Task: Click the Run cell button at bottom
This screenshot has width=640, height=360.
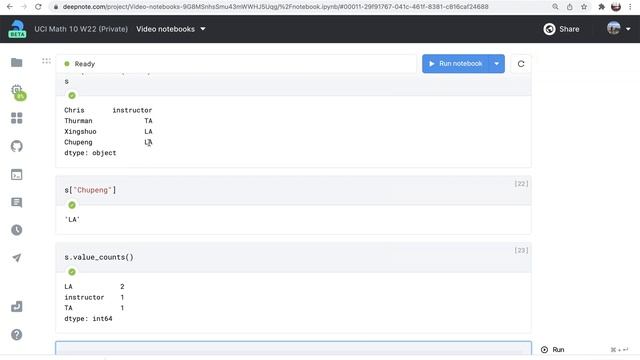Action: pyautogui.click(x=553, y=349)
